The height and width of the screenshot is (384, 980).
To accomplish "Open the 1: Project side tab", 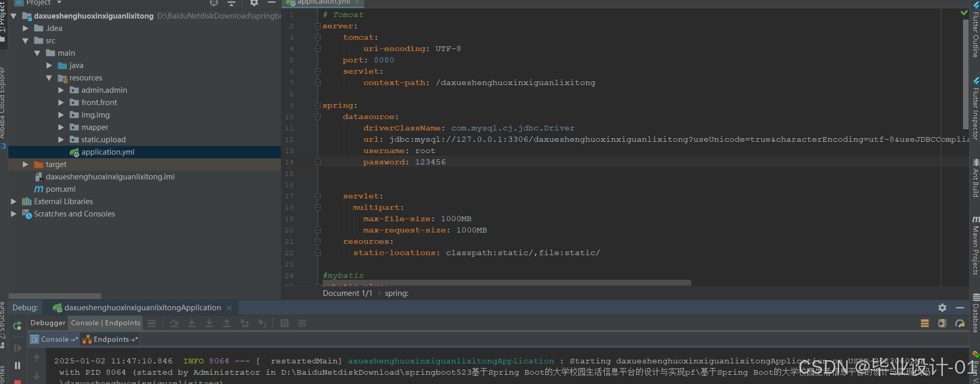I will point(3,21).
